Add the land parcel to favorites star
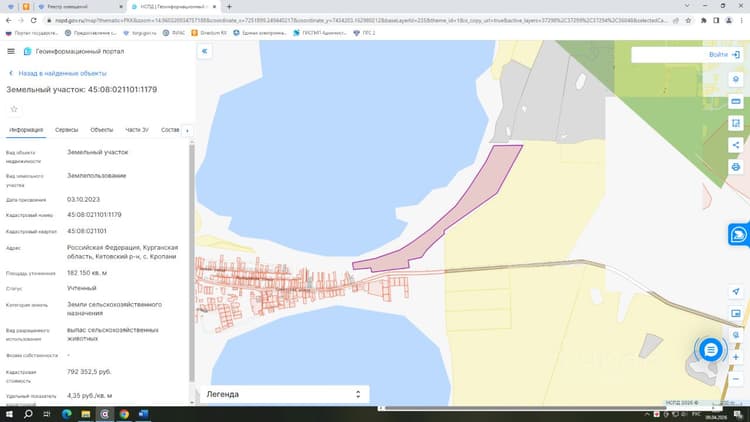The image size is (750, 422). 14,109
